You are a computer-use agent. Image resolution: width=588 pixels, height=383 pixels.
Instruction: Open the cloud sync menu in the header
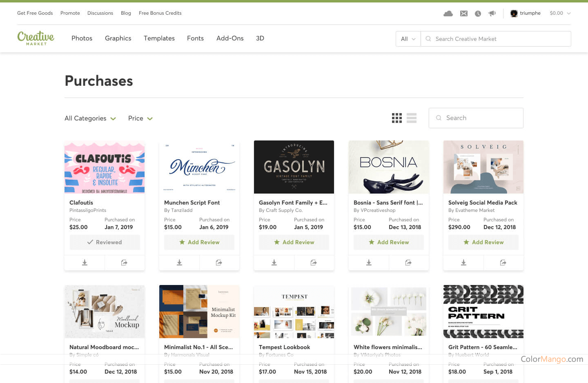tap(448, 13)
